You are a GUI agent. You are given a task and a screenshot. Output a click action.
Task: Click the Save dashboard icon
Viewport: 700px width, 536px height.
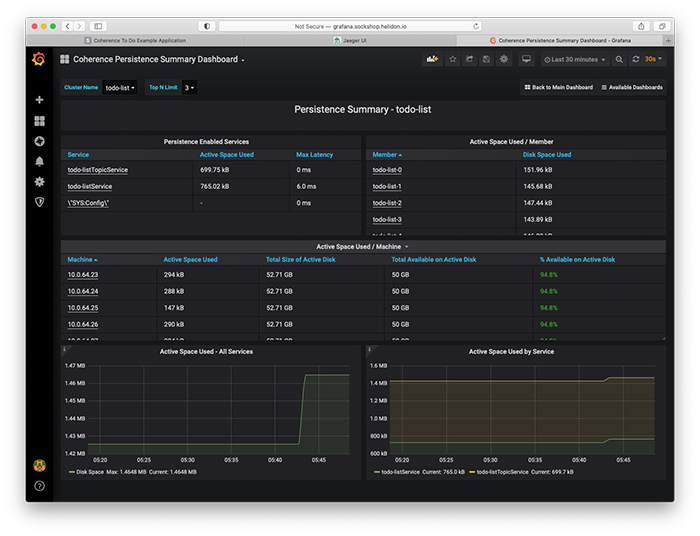click(486, 59)
